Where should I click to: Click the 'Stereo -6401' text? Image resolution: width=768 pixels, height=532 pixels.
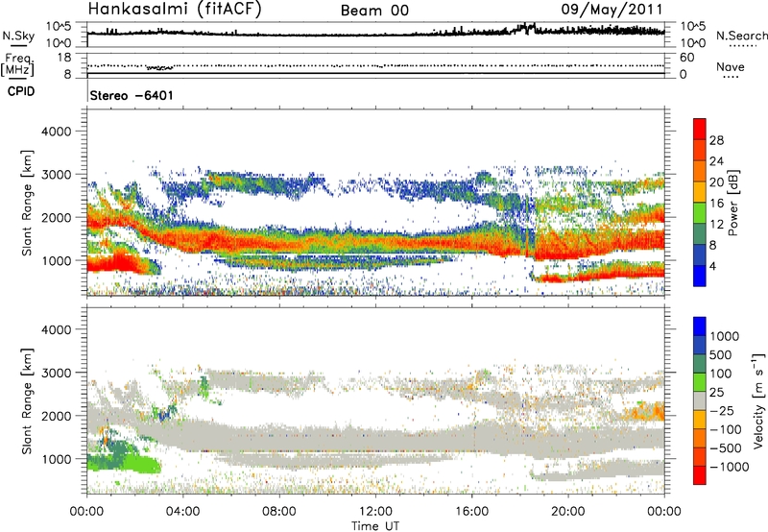click(132, 95)
